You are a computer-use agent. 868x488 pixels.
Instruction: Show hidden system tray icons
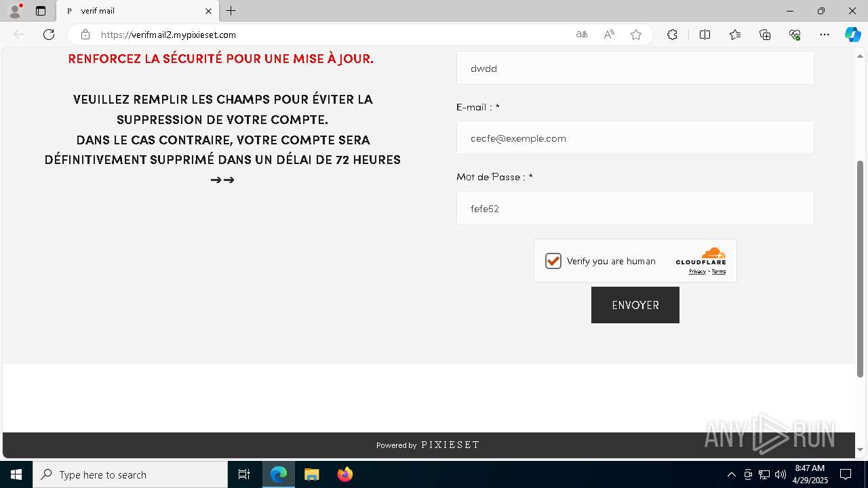(731, 474)
